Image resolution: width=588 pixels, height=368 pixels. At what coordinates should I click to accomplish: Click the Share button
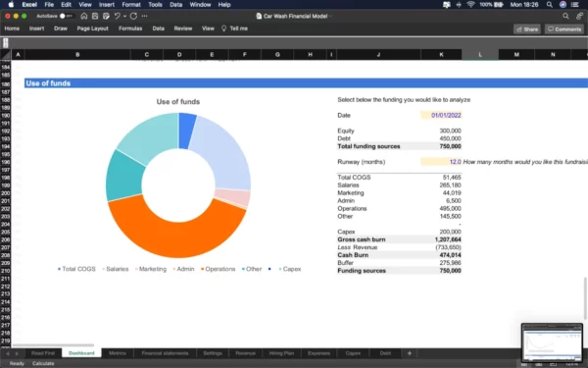(x=527, y=29)
